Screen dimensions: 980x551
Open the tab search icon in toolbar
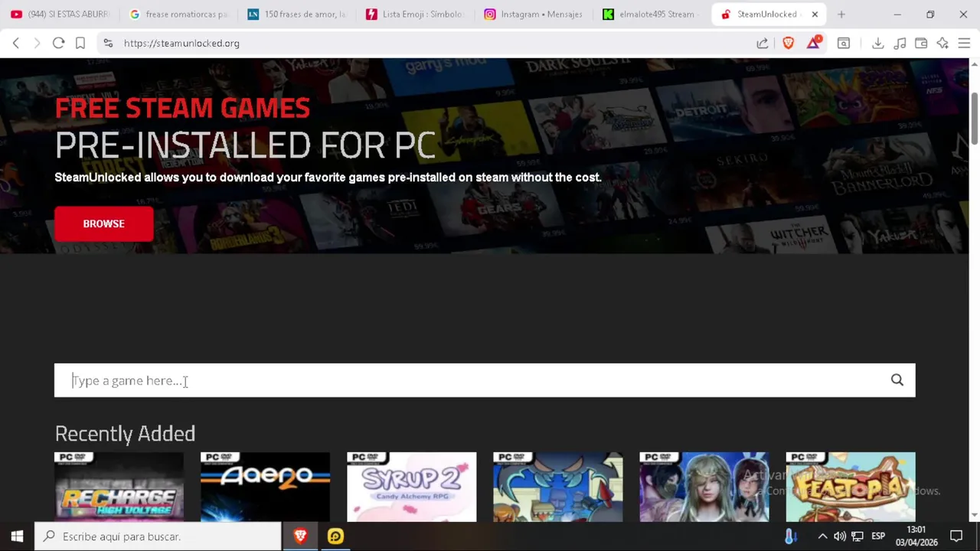[844, 44]
